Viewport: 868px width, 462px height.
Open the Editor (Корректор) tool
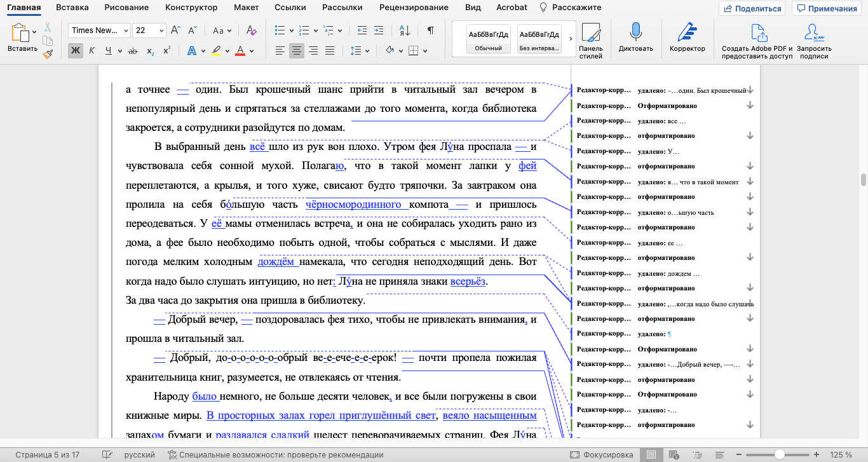(x=687, y=37)
